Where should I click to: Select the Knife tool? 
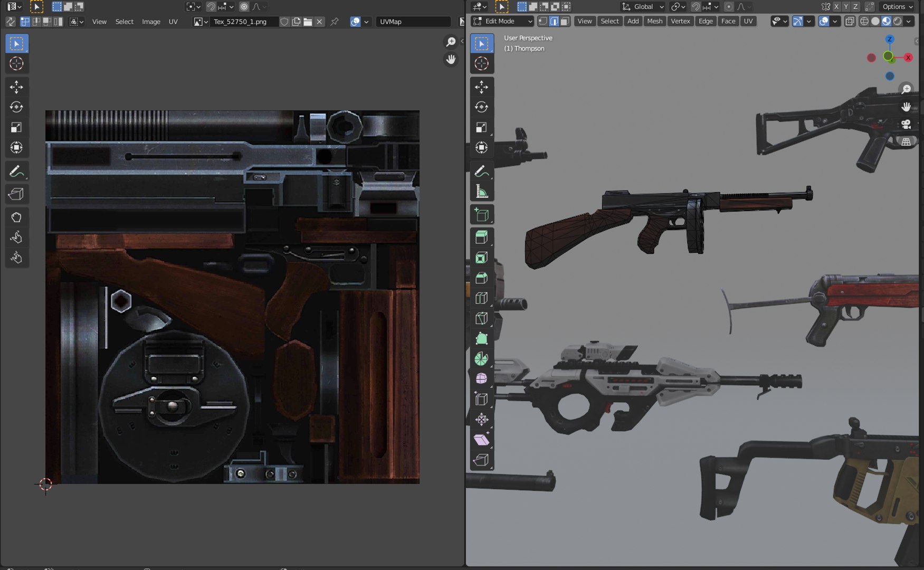(481, 318)
